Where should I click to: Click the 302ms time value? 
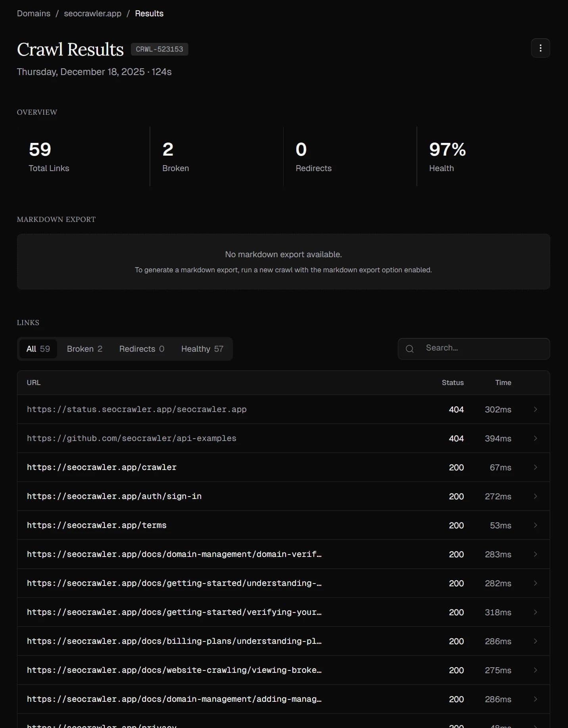pyautogui.click(x=498, y=409)
